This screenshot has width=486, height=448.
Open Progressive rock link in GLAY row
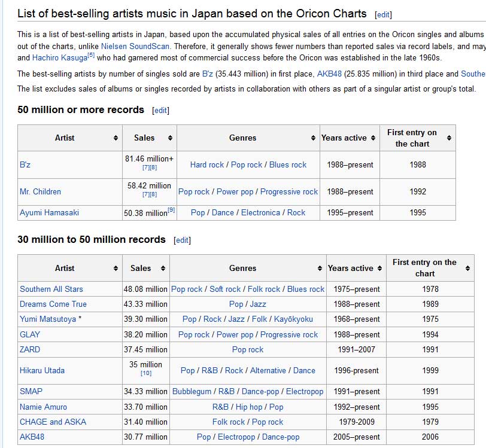(x=289, y=334)
